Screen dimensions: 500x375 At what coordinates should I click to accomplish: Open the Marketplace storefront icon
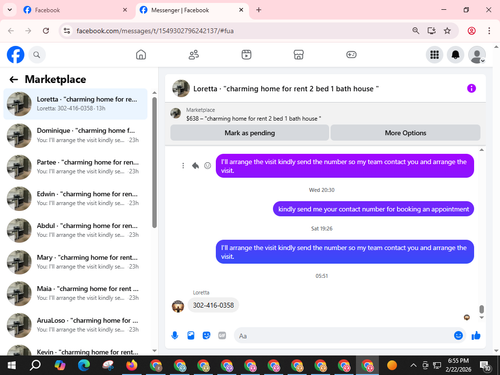299,55
